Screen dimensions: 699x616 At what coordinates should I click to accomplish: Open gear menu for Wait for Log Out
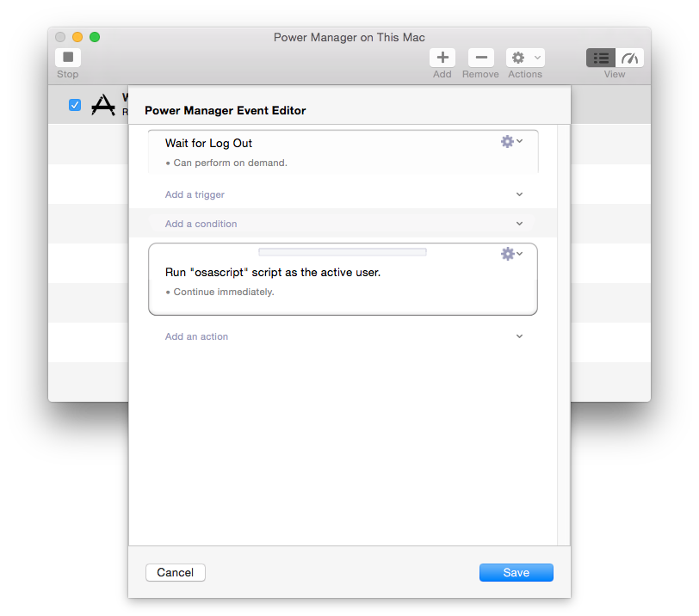511,142
